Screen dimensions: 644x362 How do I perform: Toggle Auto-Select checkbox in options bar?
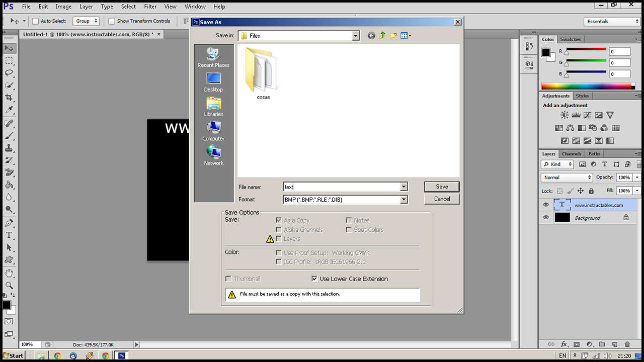pos(35,21)
